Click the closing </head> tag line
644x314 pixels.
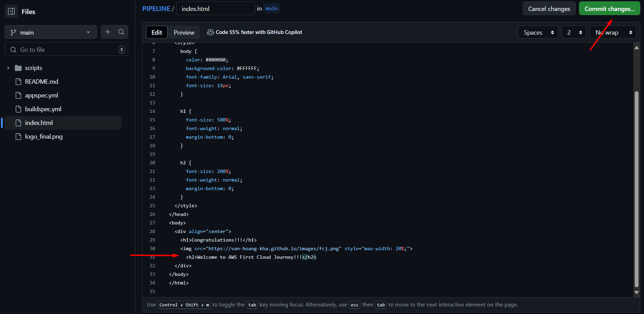[x=179, y=214]
